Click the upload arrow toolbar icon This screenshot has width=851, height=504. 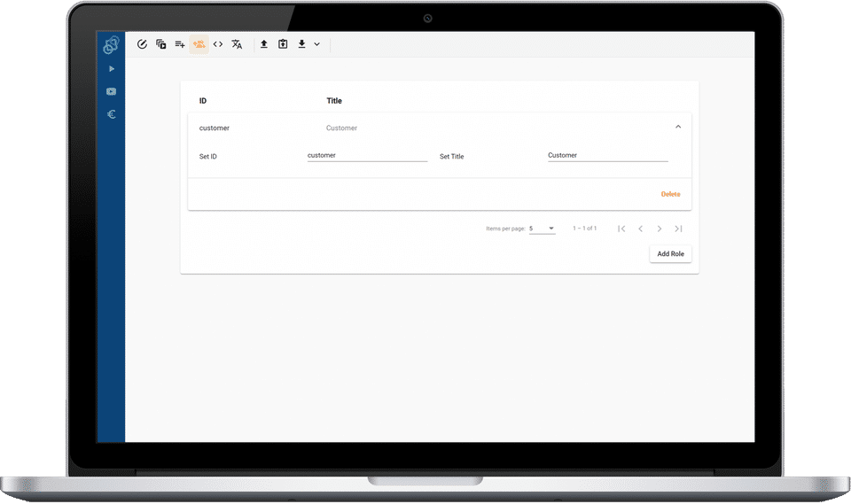(x=264, y=44)
